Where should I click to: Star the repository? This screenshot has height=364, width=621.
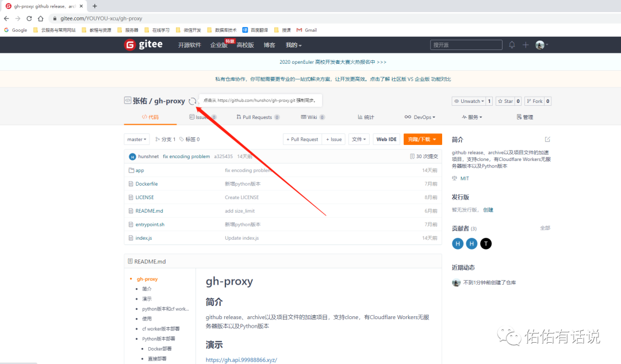[505, 101]
